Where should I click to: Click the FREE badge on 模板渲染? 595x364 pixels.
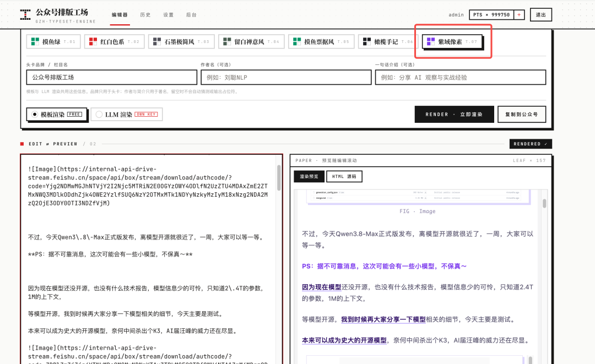[x=74, y=114]
